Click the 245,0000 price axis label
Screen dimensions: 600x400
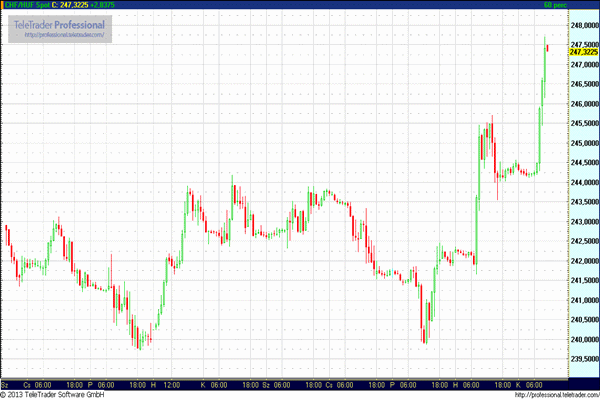point(583,143)
